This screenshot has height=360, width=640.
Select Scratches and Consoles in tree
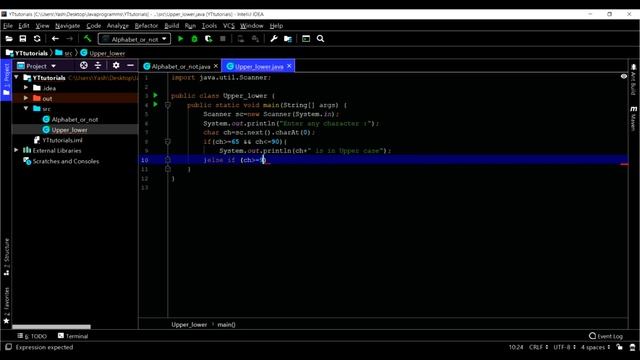click(66, 161)
